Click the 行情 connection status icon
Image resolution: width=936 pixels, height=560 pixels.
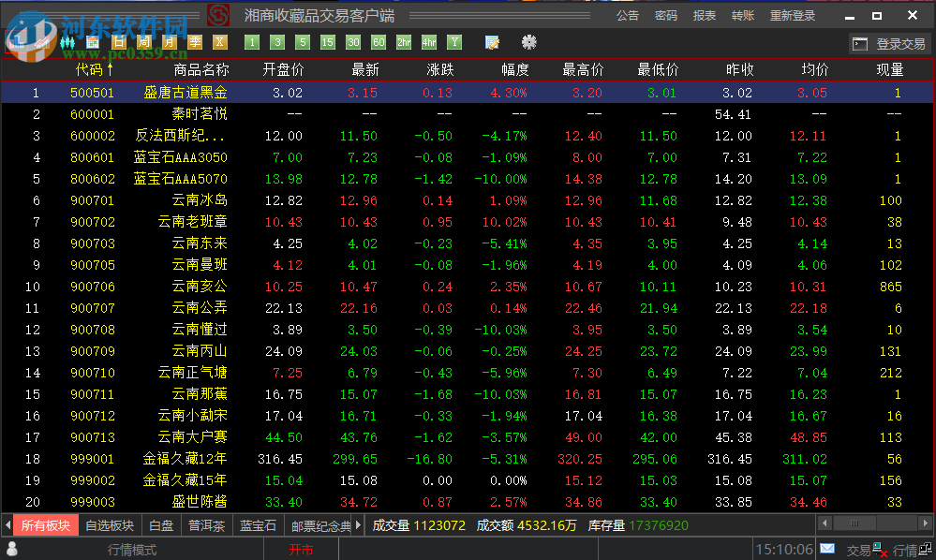tap(926, 549)
